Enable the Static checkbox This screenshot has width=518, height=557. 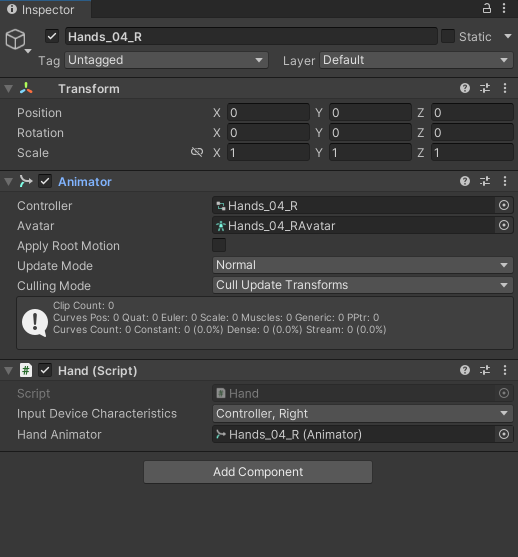[x=448, y=36]
